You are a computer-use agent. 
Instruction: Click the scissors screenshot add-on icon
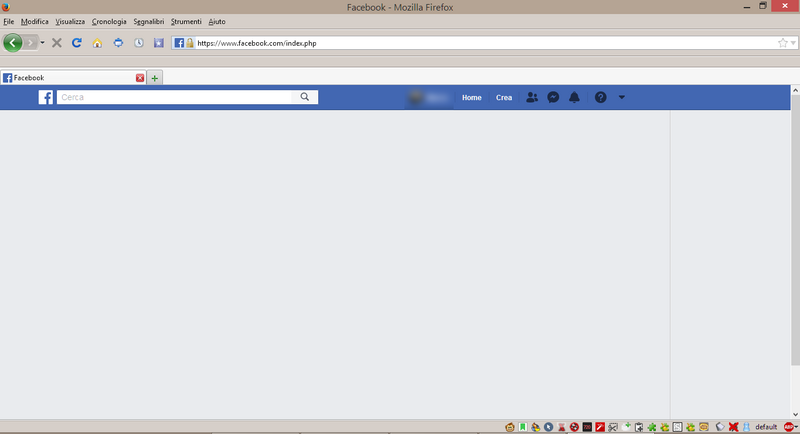(x=613, y=427)
